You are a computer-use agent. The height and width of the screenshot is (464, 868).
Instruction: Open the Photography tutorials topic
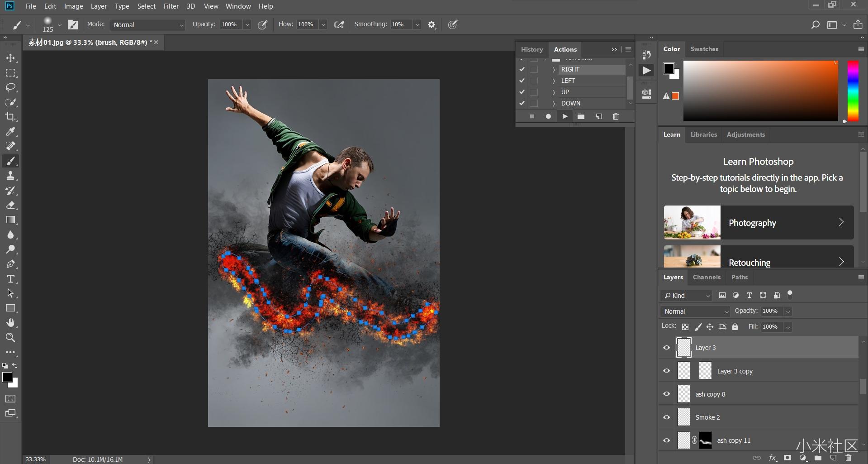[759, 222]
